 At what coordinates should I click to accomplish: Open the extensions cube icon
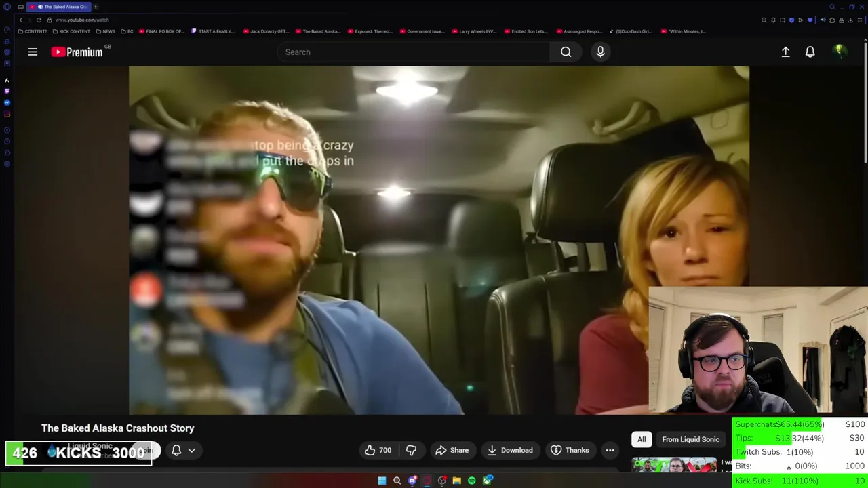click(832, 20)
